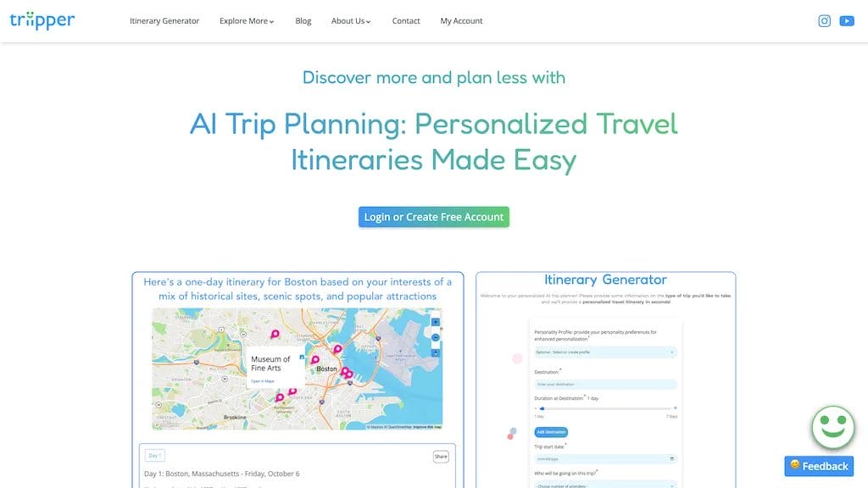Zoom out on the Boston map
Screen dimensions: 868x488
pos(436,337)
